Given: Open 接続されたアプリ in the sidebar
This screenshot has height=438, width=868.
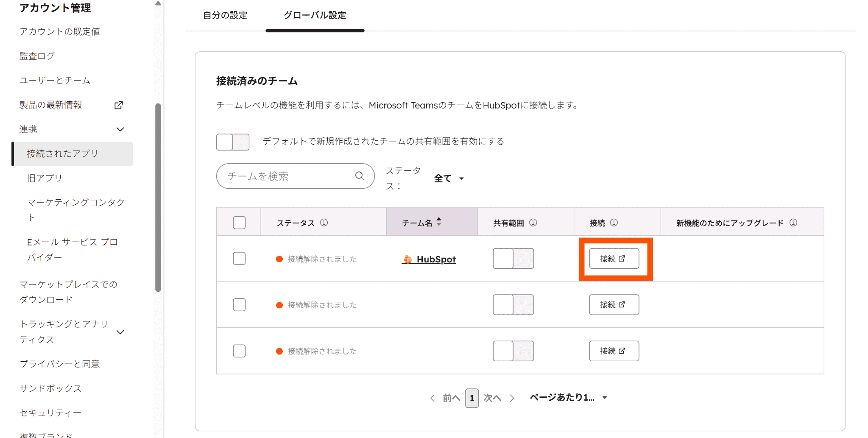Looking at the screenshot, I should pos(63,153).
